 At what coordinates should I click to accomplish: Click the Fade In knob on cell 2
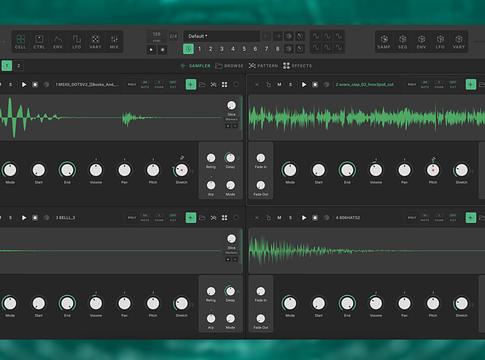point(261,158)
